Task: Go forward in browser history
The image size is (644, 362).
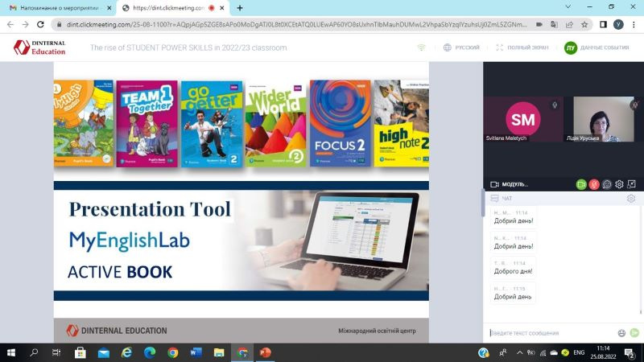Action: pyautogui.click(x=26, y=25)
